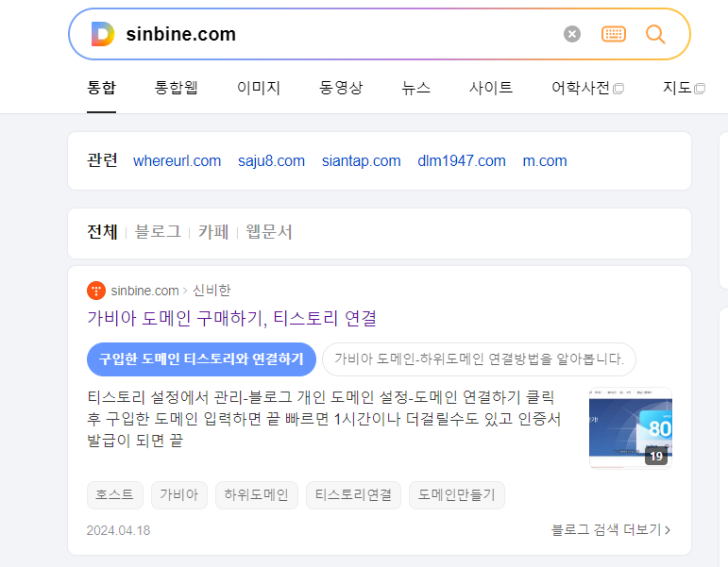
Task: Click the 가비아 도메인-하위도메인 연결방법 chip
Action: 479,359
